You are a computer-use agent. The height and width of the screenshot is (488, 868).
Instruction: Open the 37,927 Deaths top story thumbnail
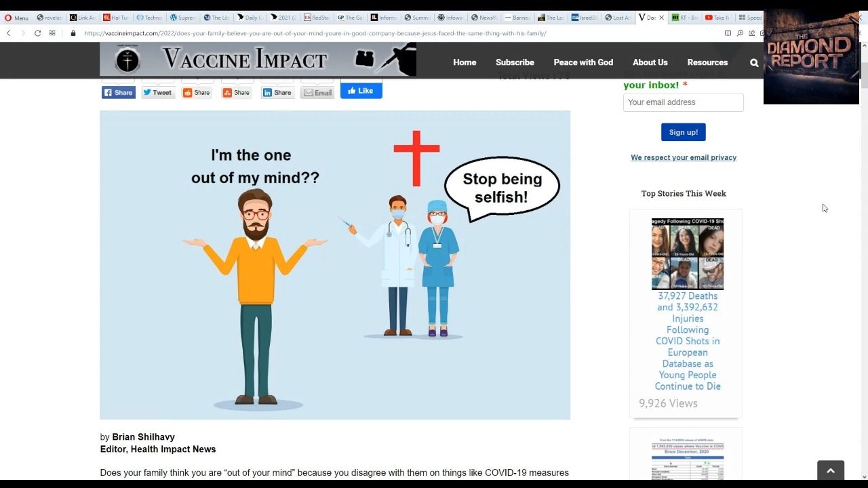click(x=687, y=254)
